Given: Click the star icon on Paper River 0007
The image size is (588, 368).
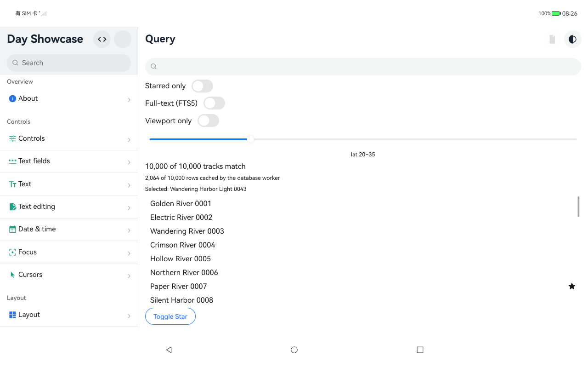Looking at the screenshot, I should point(572,286).
